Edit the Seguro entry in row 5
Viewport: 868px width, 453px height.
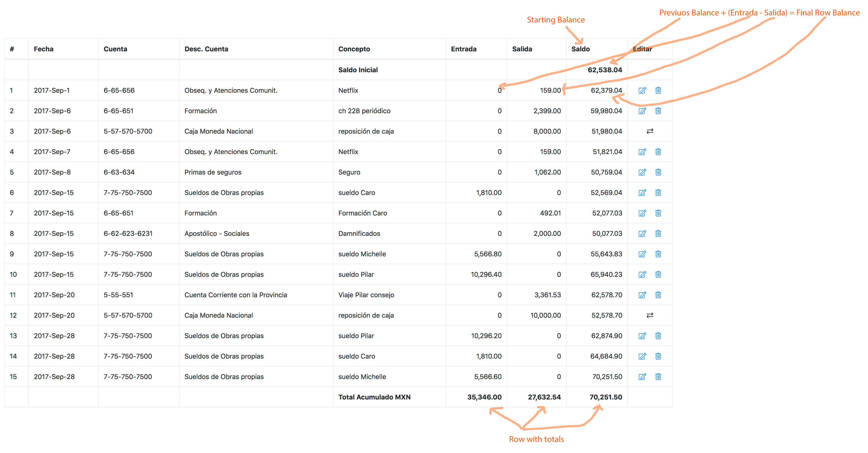tap(642, 172)
